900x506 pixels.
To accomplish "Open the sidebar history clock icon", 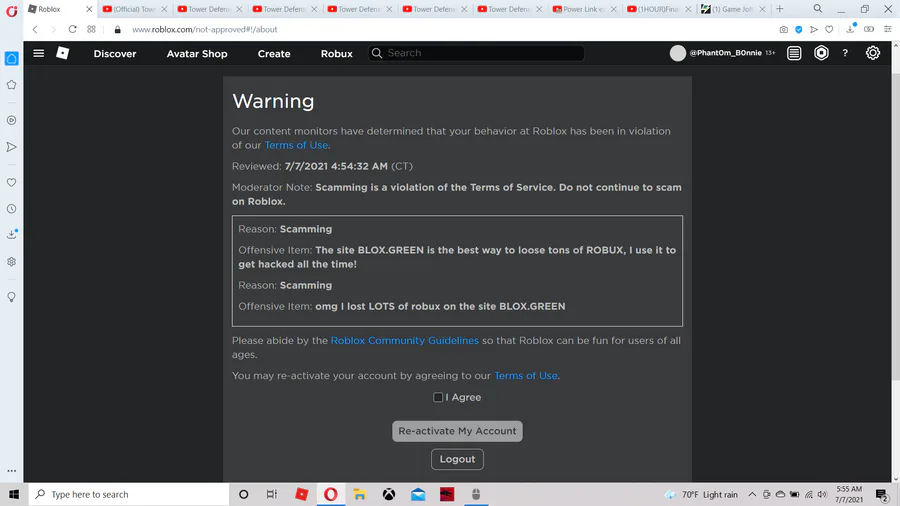I will [x=11, y=209].
